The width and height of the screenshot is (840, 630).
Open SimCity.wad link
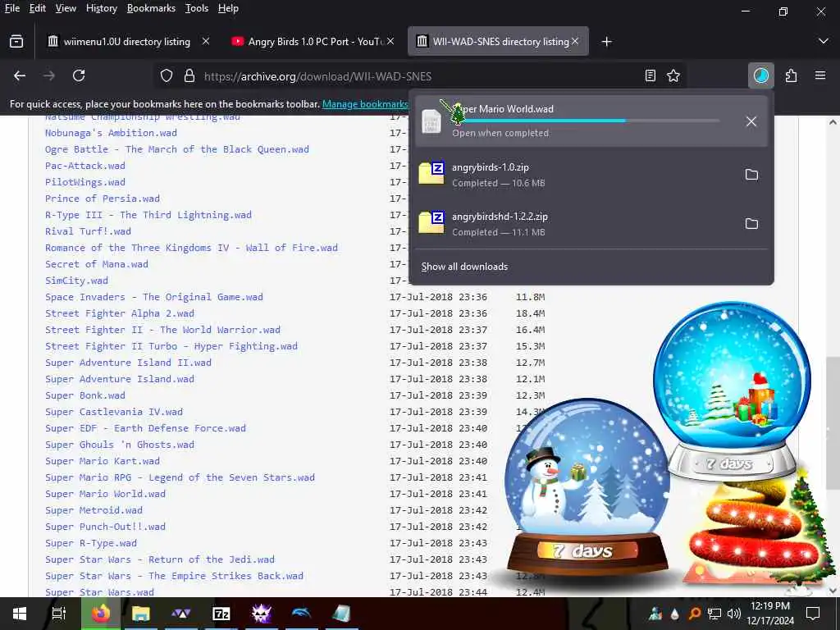point(76,281)
